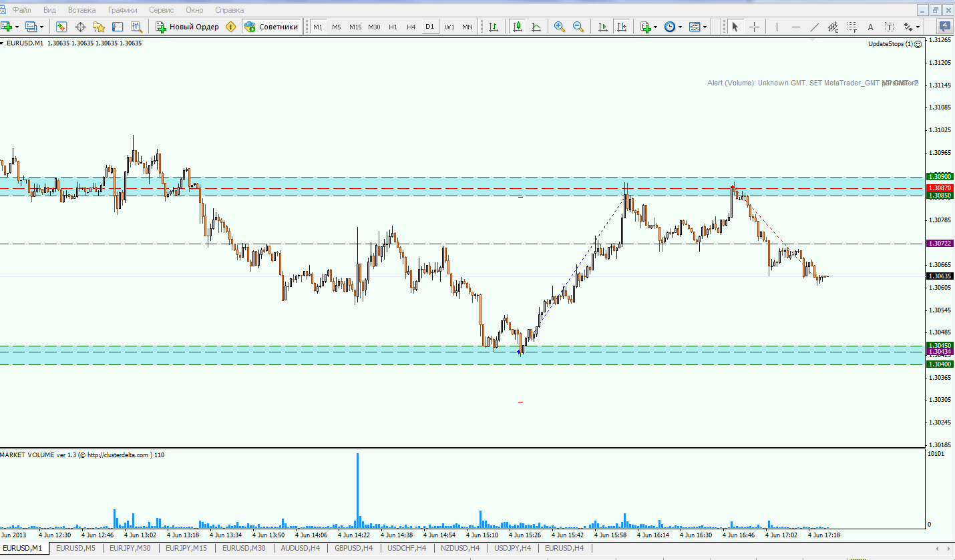
Task: Open the Strategy Tester magnifier icon
Action: click(136, 27)
